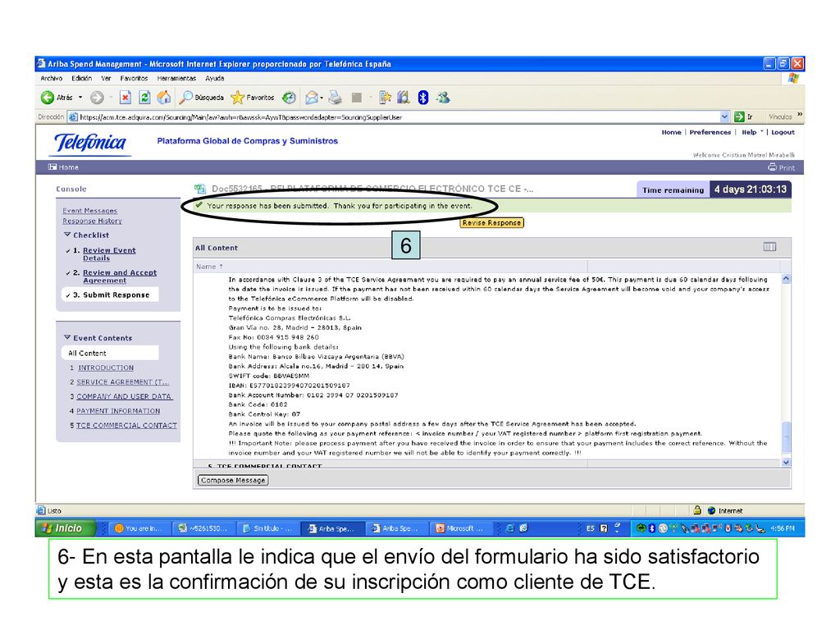Screen dimensions: 840x630
Task: Click the Ir go arrow beside the address bar
Action: click(740, 116)
